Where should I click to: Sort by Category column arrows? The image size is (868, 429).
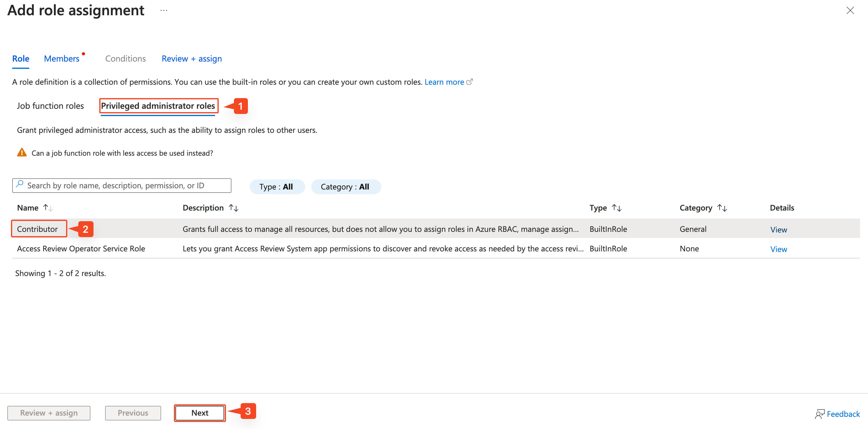722,208
